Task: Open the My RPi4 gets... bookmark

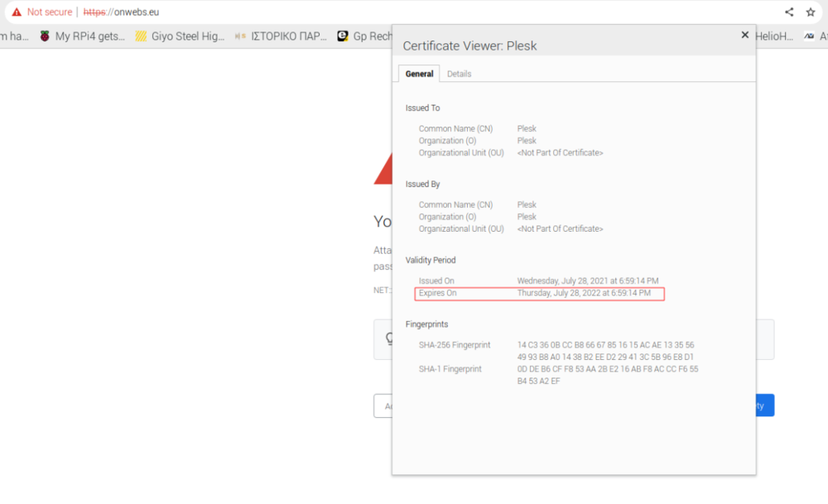Action: tap(82, 36)
